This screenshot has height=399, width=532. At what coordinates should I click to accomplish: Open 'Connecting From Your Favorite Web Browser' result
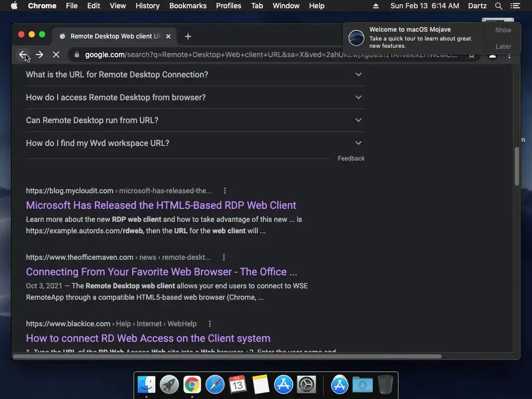pos(162,272)
